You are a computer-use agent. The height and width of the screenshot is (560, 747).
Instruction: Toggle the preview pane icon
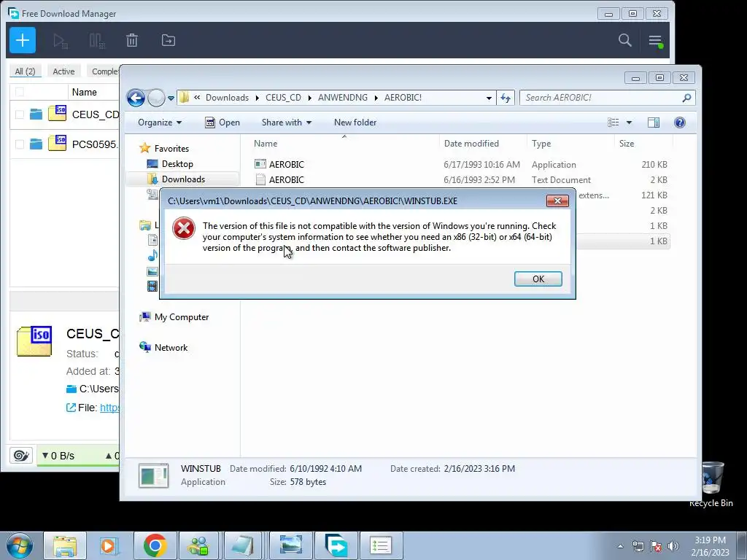(x=654, y=122)
